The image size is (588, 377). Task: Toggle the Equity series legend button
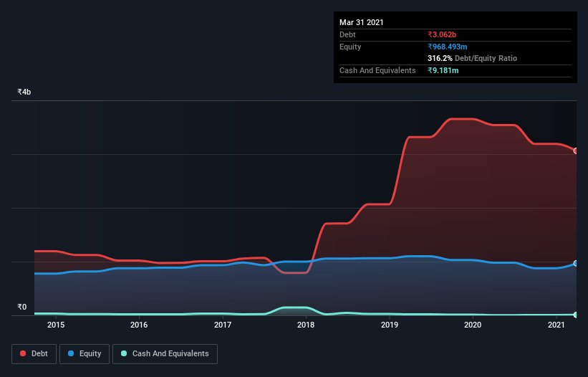click(x=85, y=354)
